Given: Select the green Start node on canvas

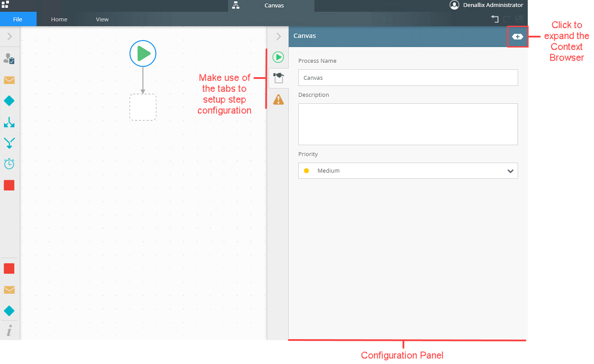Looking at the screenshot, I should pos(143,54).
